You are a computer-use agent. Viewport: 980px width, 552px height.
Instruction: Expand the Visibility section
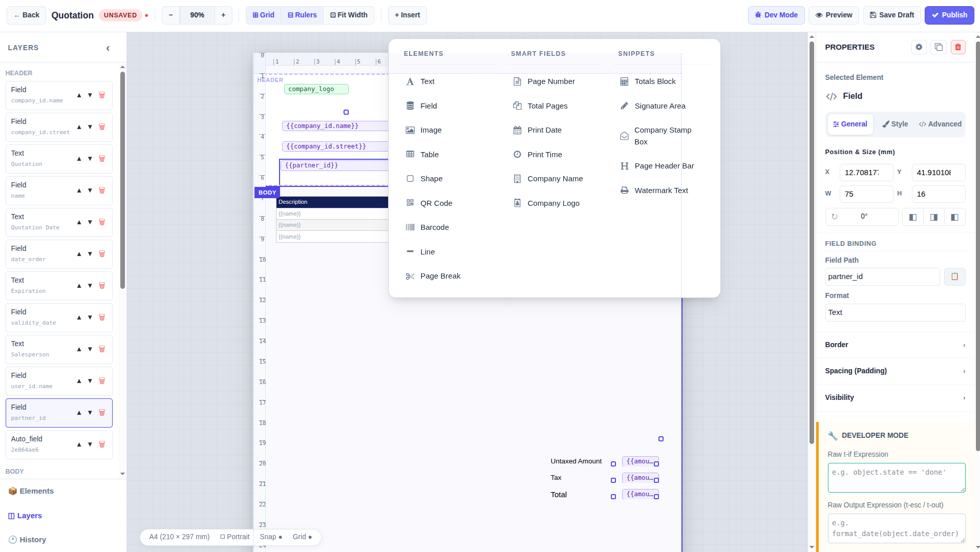(895, 398)
